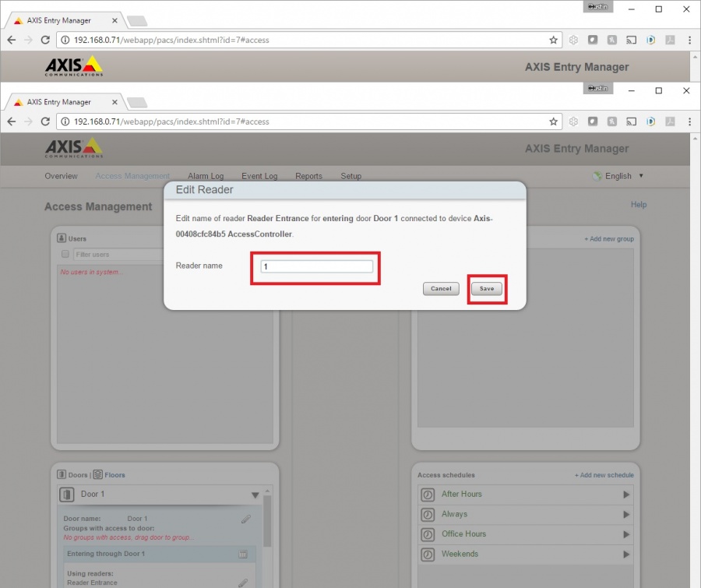Image resolution: width=701 pixels, height=588 pixels.
Task: Click the Weekends clock icon
Action: coord(428,555)
